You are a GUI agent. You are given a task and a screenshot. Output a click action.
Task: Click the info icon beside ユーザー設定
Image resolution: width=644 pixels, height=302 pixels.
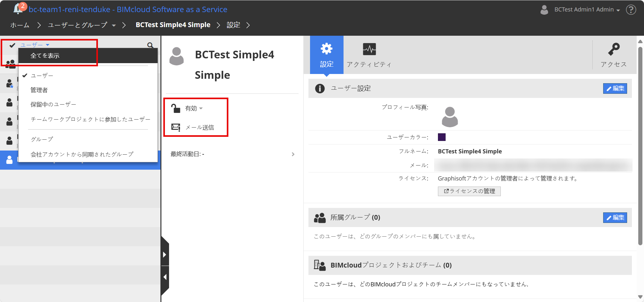pyautogui.click(x=320, y=88)
